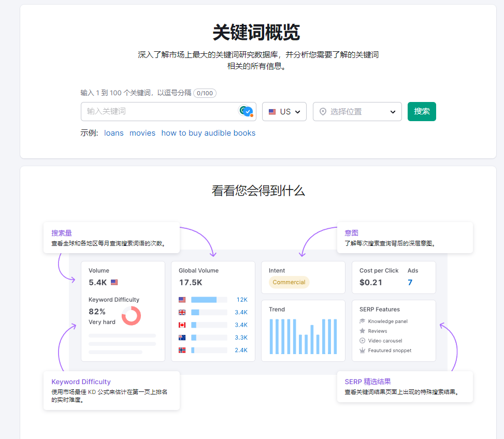Click the Canada flag in Global Volume list
The width and height of the screenshot is (504, 439).
(181, 325)
